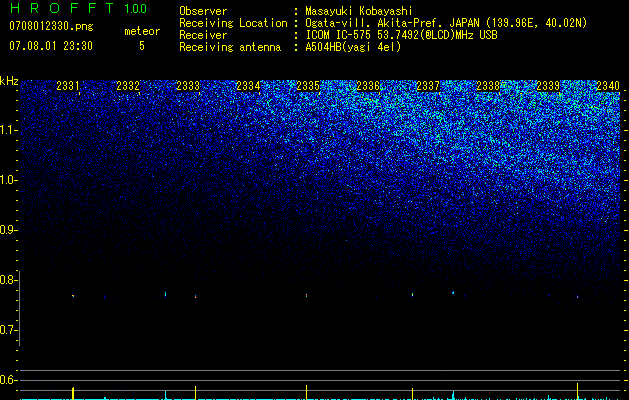Click the meteor echo dot near 2331

pos(73,296)
